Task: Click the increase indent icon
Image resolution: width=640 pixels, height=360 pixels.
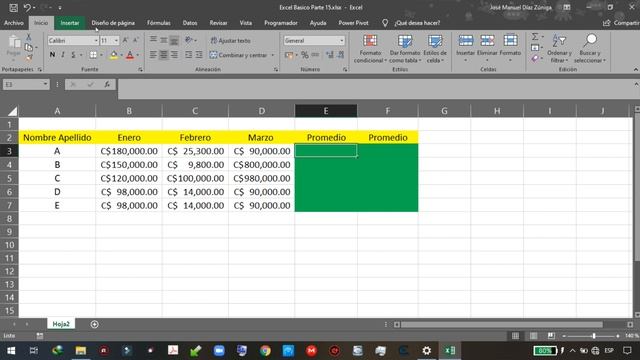Action: click(x=199, y=55)
